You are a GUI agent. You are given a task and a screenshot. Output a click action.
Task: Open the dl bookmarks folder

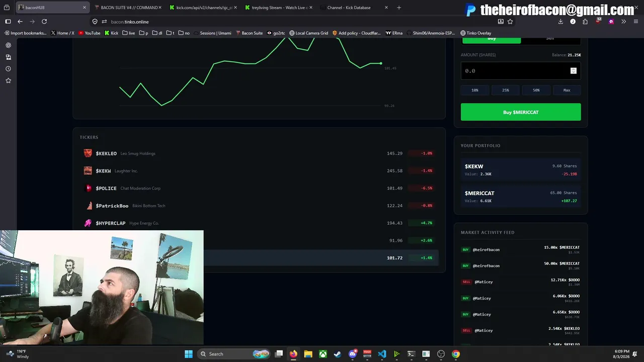[157, 33]
